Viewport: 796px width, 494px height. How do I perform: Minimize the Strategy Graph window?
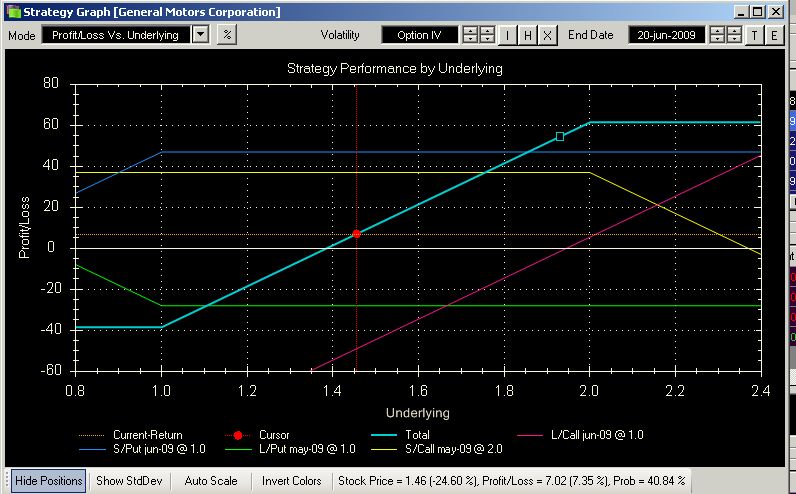(x=742, y=12)
